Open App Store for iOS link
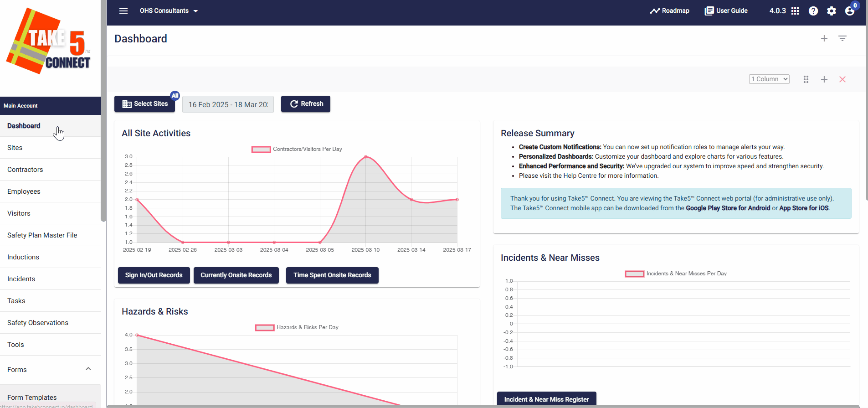This screenshot has width=868, height=408. [x=804, y=208]
